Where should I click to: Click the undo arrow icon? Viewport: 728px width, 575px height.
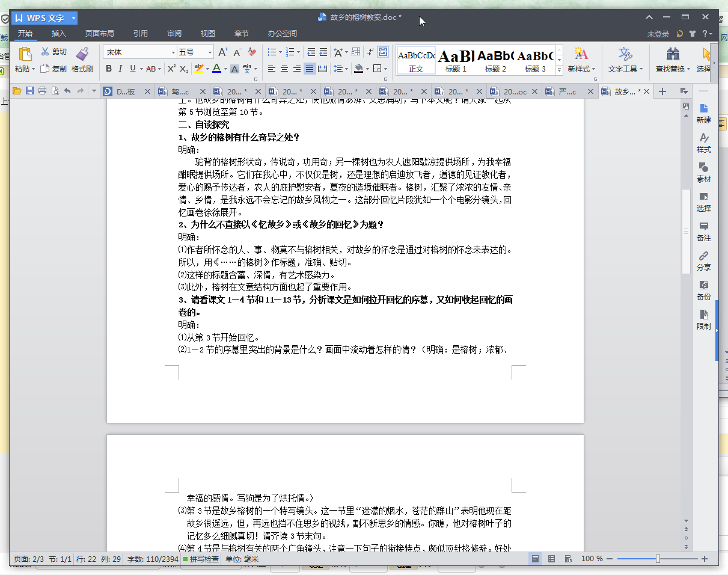pos(67,91)
